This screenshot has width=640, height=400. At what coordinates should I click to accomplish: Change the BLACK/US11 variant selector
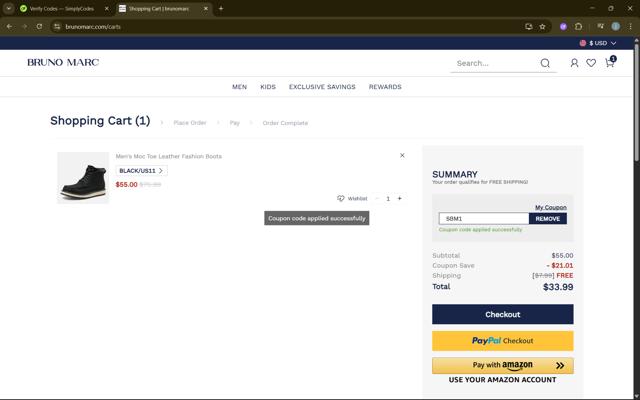141,171
